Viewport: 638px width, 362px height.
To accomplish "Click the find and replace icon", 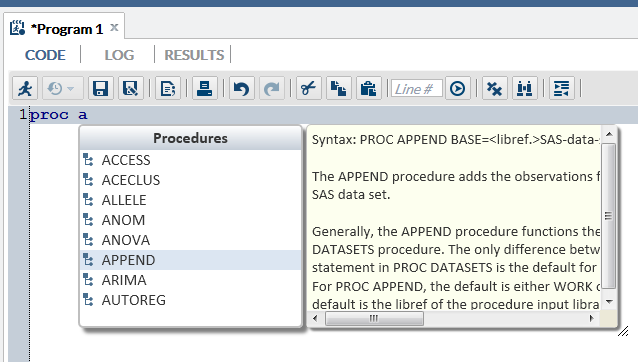I will coord(525,88).
